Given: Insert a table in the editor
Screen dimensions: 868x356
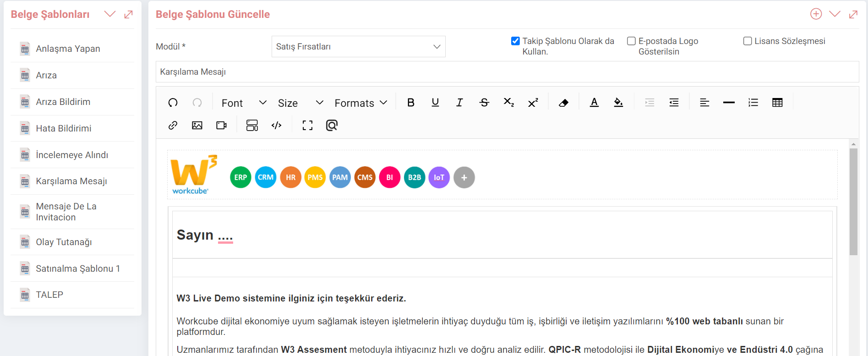Looking at the screenshot, I should click(777, 103).
